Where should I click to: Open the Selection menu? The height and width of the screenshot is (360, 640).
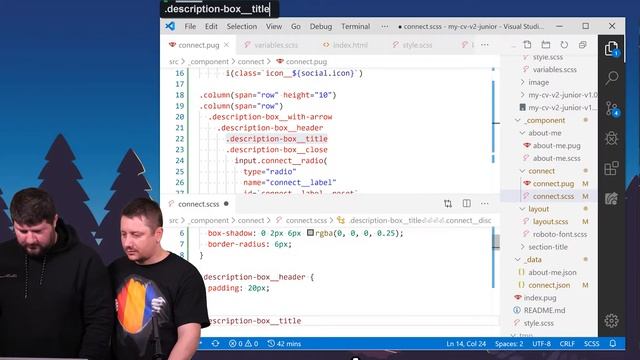[x=242, y=27]
